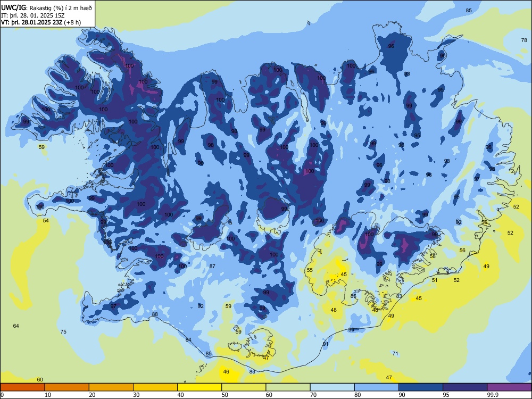Screen dimensions: 532x399
Task: Click the map value 71
Action: (395, 354)
